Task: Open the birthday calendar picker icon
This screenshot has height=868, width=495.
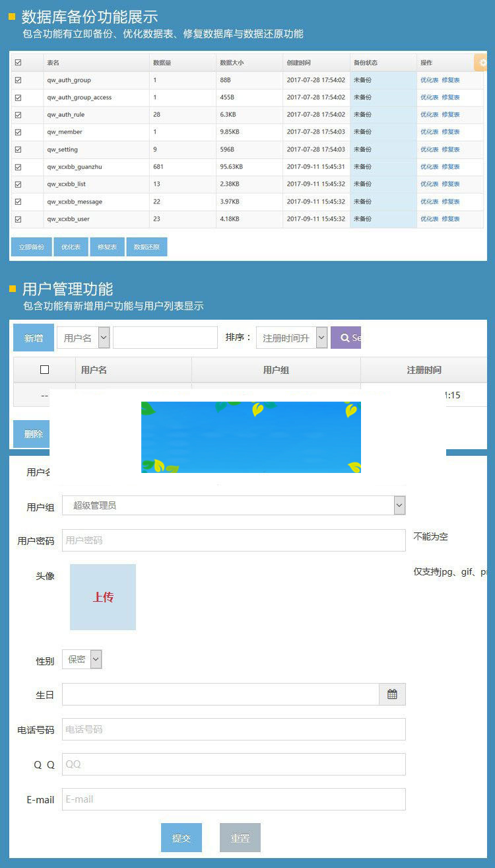Action: click(392, 694)
